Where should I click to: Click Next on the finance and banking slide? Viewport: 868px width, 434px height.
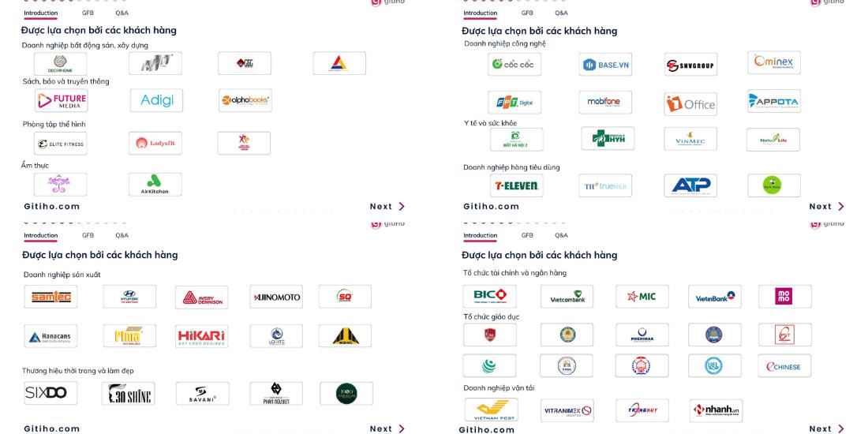click(827, 428)
